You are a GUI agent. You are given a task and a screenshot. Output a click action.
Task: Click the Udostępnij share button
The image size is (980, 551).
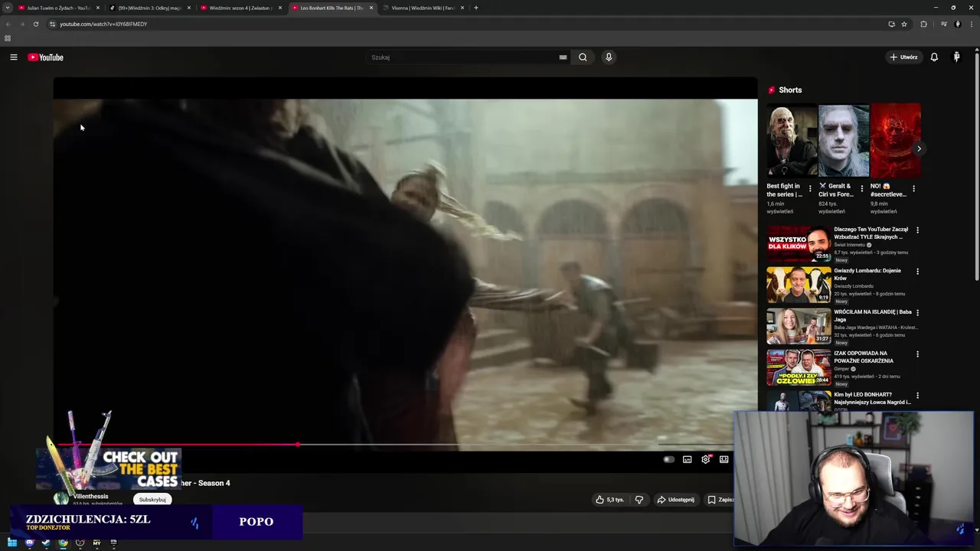(x=675, y=500)
